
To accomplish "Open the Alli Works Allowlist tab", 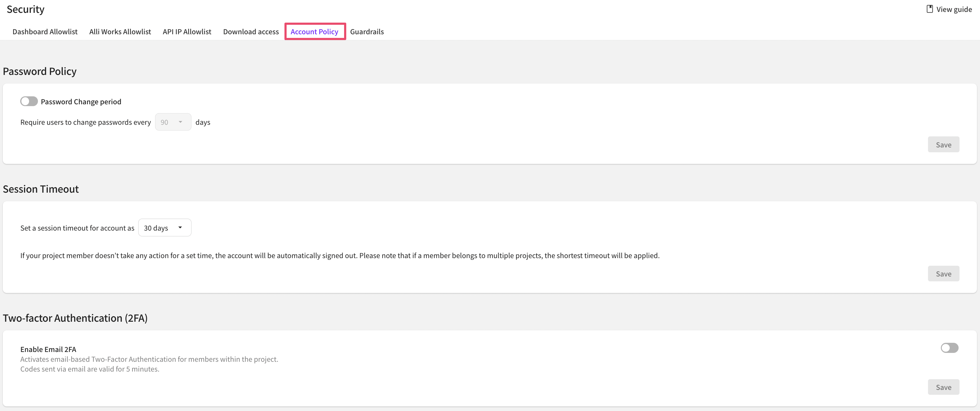I will (x=120, y=31).
